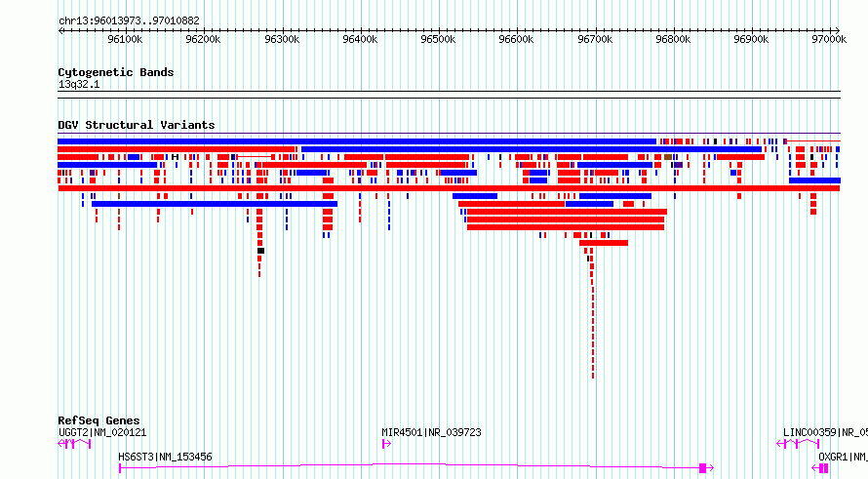Click the 96500k ruler tick label
Viewport: 868px width, 479px height.
(438, 39)
